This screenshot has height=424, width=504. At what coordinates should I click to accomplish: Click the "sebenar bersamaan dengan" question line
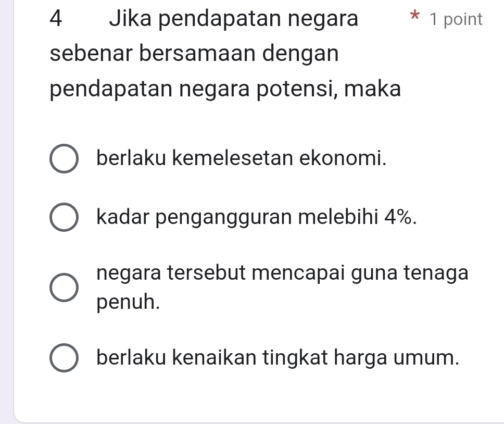(x=195, y=54)
